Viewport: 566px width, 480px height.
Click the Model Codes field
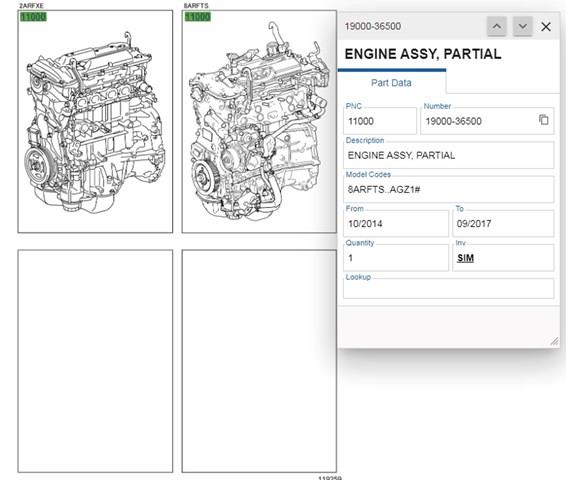448,189
